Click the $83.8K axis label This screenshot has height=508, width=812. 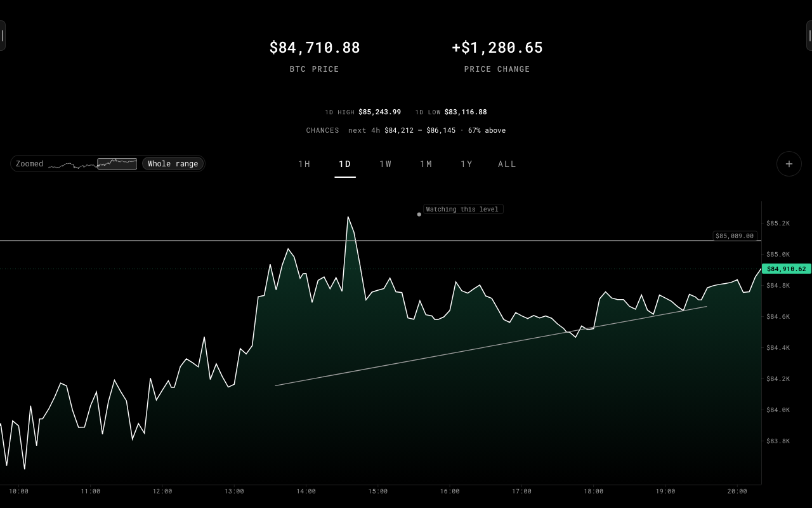tap(778, 441)
